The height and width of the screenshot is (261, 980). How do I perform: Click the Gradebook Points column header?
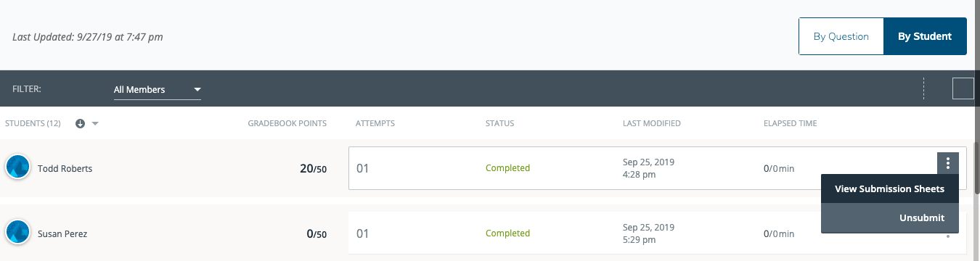click(287, 123)
